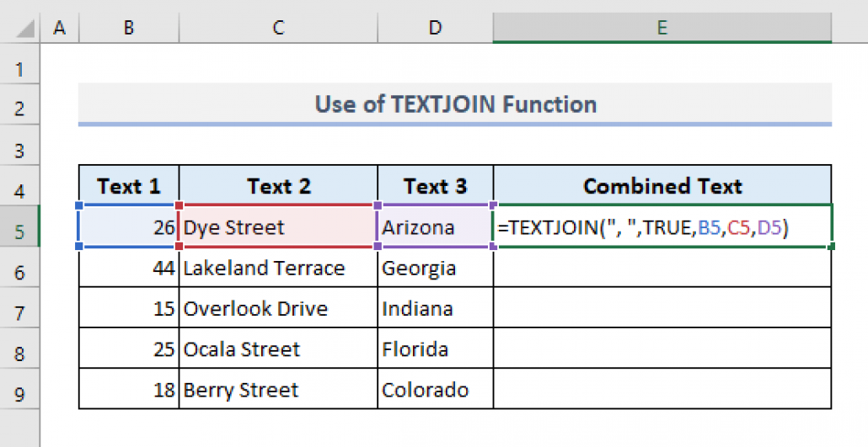Click the 'Text 2' header cell
This screenshot has height=447, width=868.
278,185
